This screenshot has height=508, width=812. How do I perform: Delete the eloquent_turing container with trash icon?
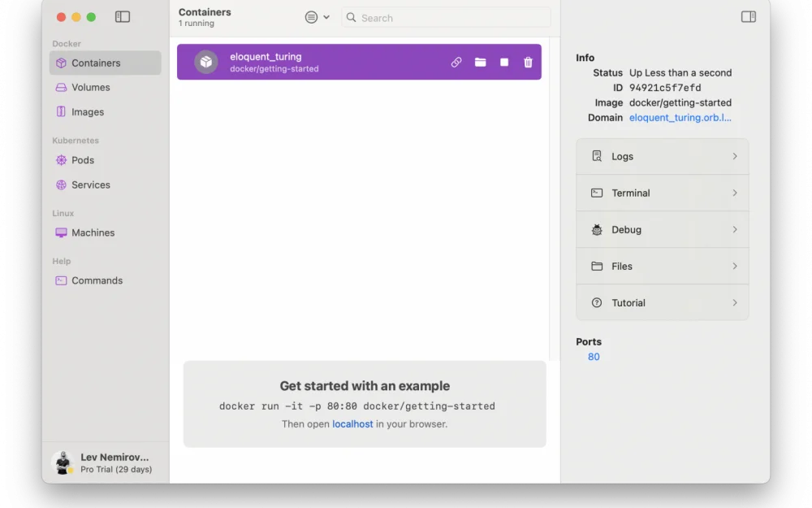(528, 63)
